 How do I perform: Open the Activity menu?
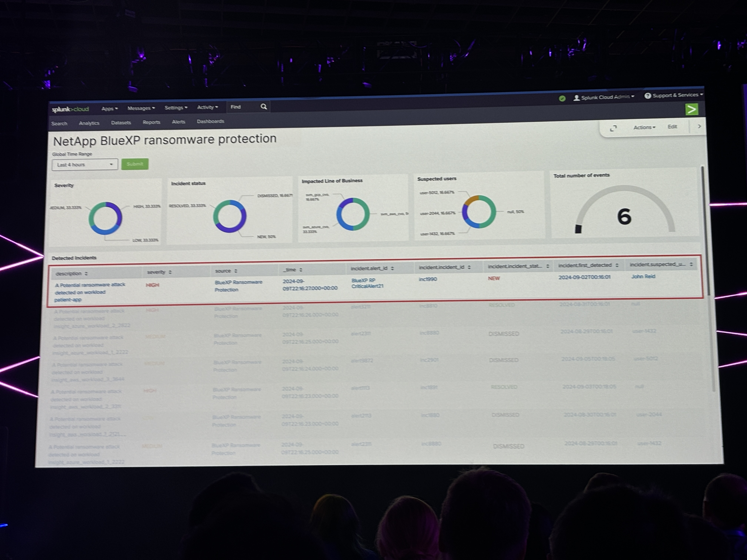[207, 107]
